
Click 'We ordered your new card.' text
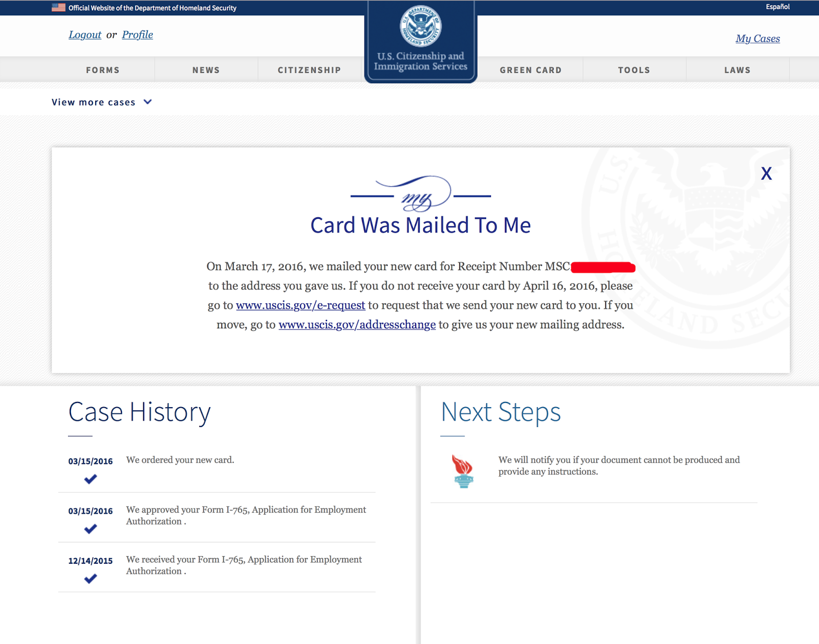click(180, 460)
